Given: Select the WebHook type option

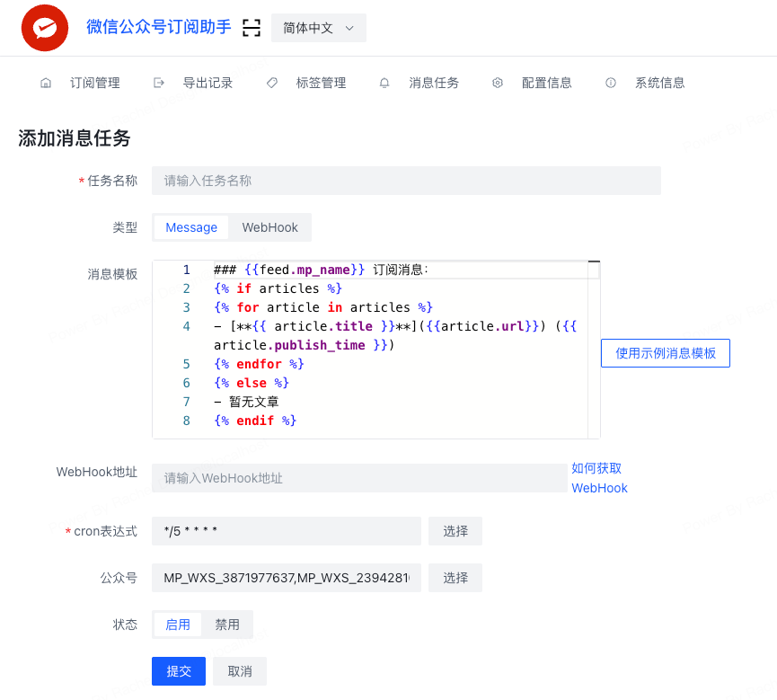Looking at the screenshot, I should (x=269, y=227).
